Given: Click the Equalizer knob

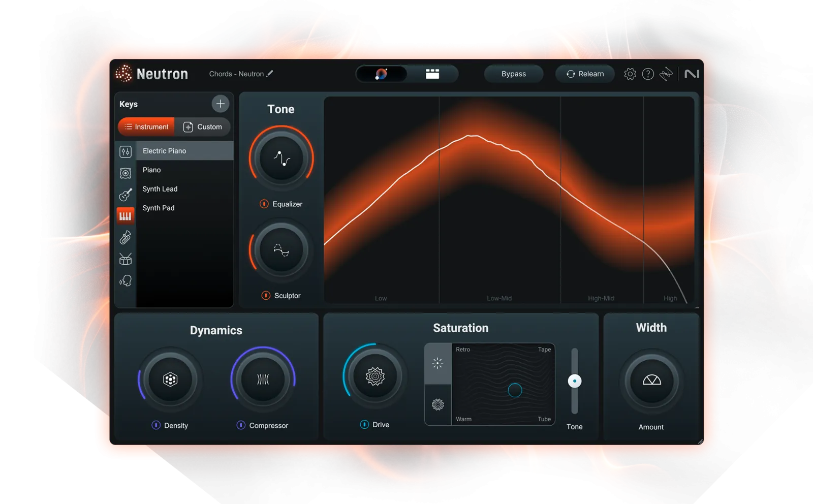Looking at the screenshot, I should click(281, 159).
